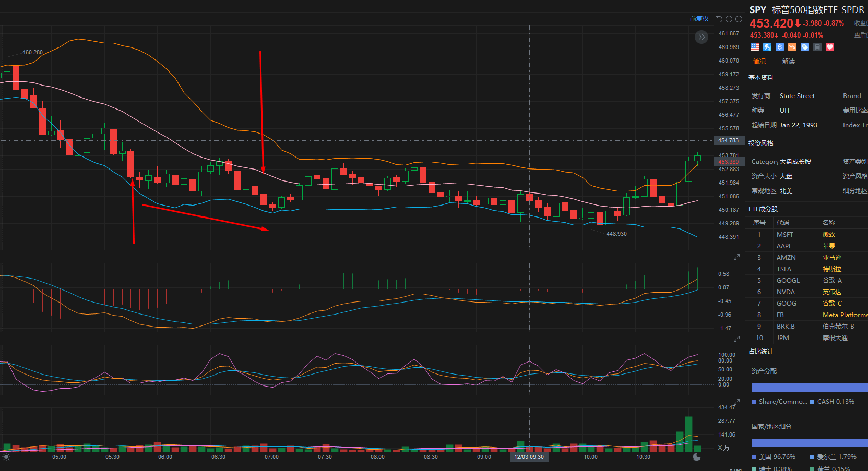This screenshot has height=471, width=868.
Task: Click the blue dollar sign icon
Action: (x=780, y=47)
